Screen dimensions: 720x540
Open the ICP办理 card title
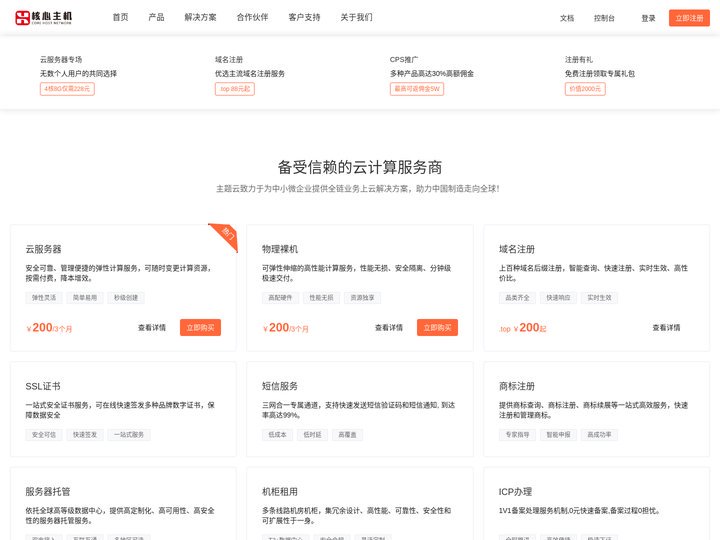click(x=515, y=491)
